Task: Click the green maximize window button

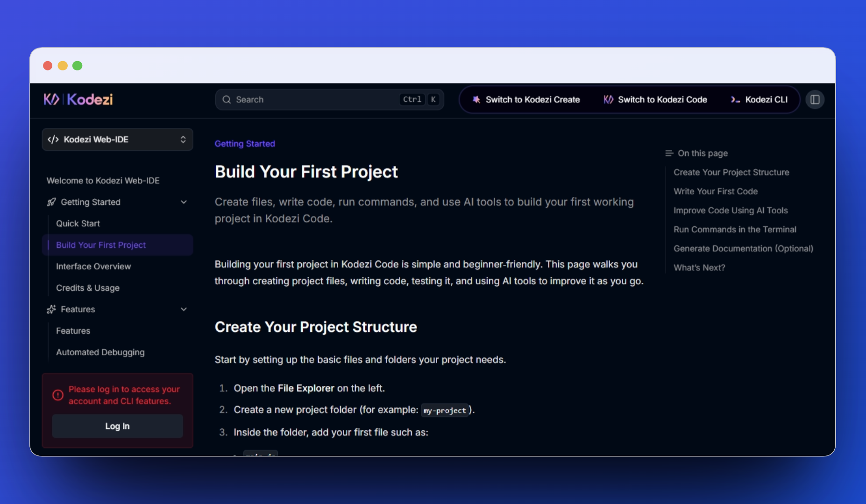Action: 78,66
